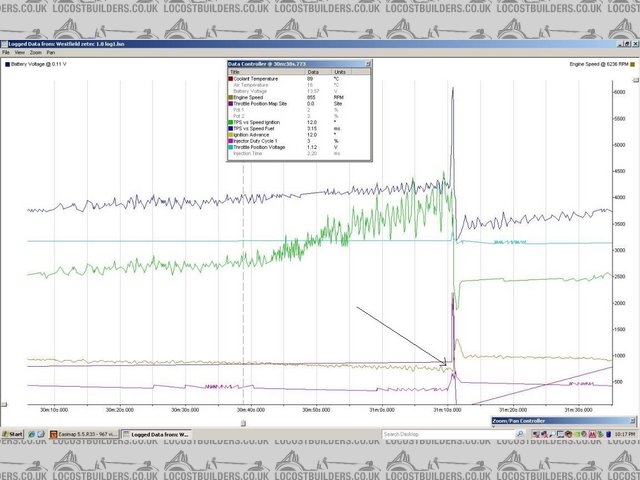The height and width of the screenshot is (480, 640).
Task: Launch Internet Explorer from quick launch
Action: (x=31, y=434)
